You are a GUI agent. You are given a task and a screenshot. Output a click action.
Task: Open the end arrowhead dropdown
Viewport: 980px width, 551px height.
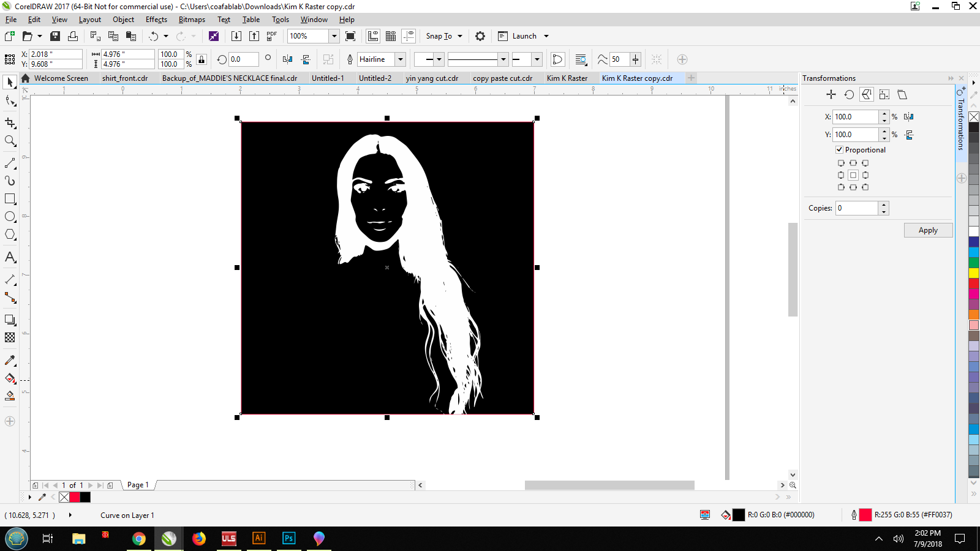537,59
